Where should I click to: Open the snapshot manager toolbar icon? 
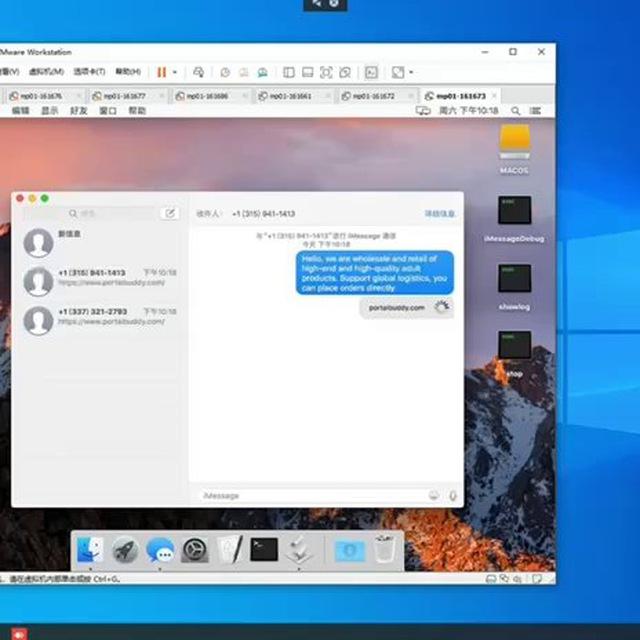[262, 73]
